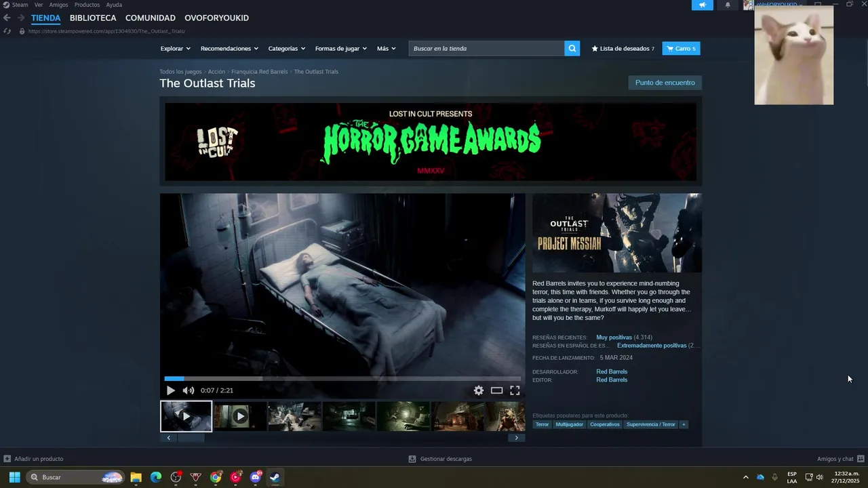Select the Cooperativos tag

point(604,424)
